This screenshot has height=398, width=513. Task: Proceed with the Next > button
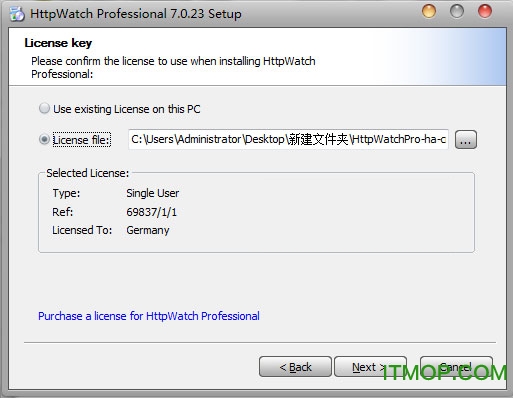pos(370,367)
